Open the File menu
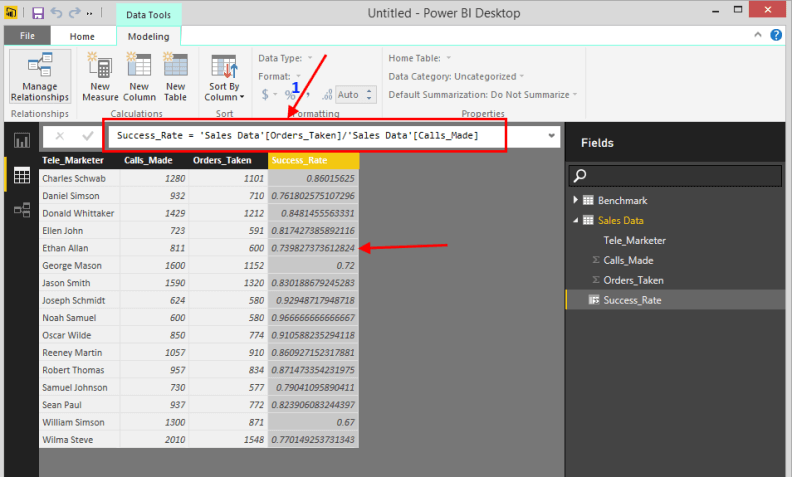This screenshot has height=477, width=792. click(x=27, y=36)
